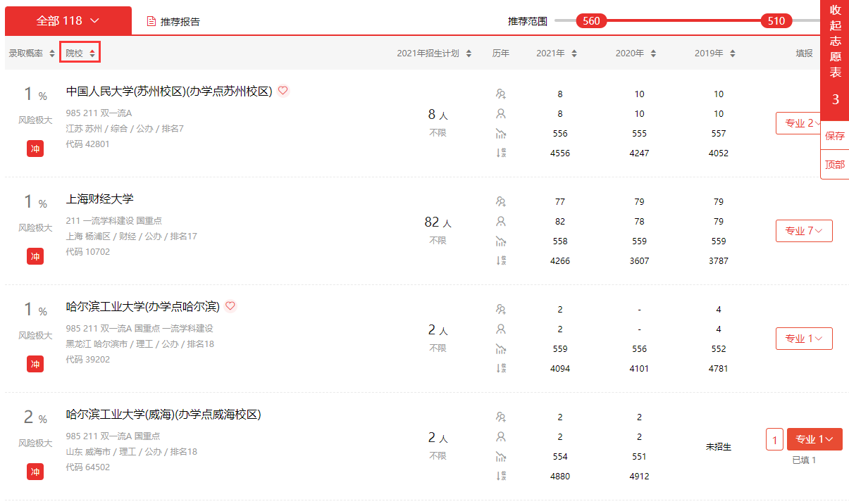Screen dimensions: 849x504
Task: Click 未招生 in 哈工大威海 row
Action: tap(719, 447)
